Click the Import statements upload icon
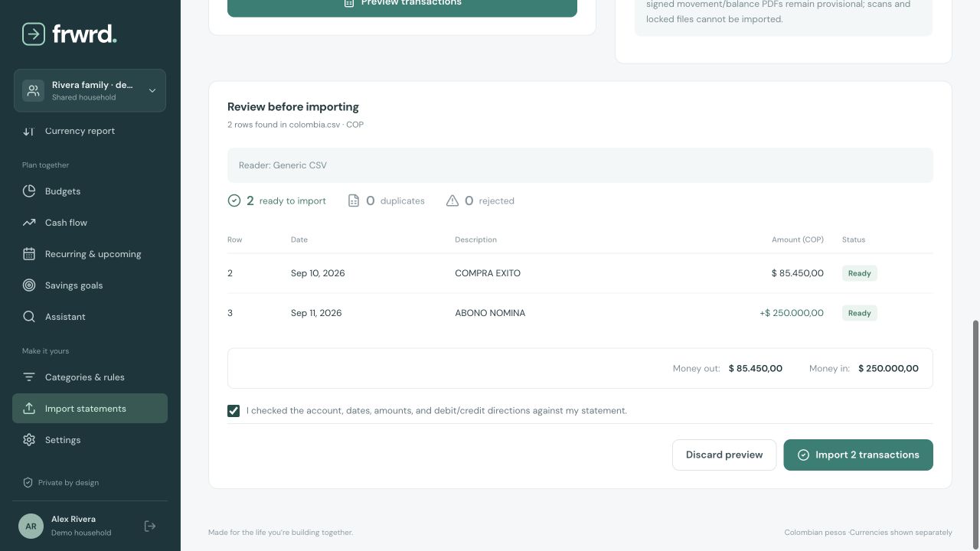Viewport: 980px width, 551px height. click(x=29, y=409)
